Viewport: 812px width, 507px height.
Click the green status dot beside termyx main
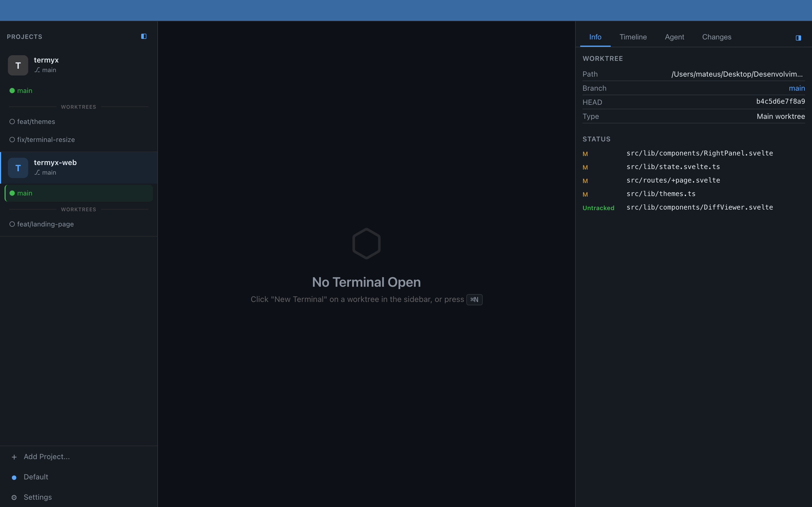tap(12, 90)
